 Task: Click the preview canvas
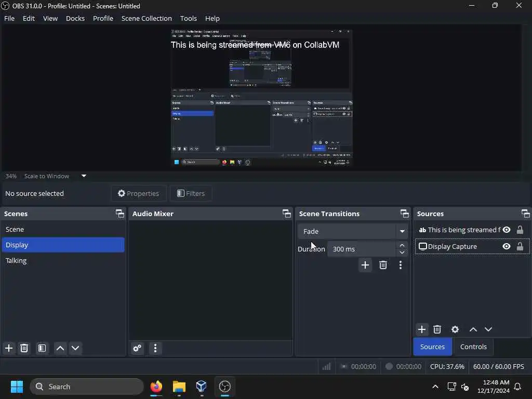tap(262, 98)
